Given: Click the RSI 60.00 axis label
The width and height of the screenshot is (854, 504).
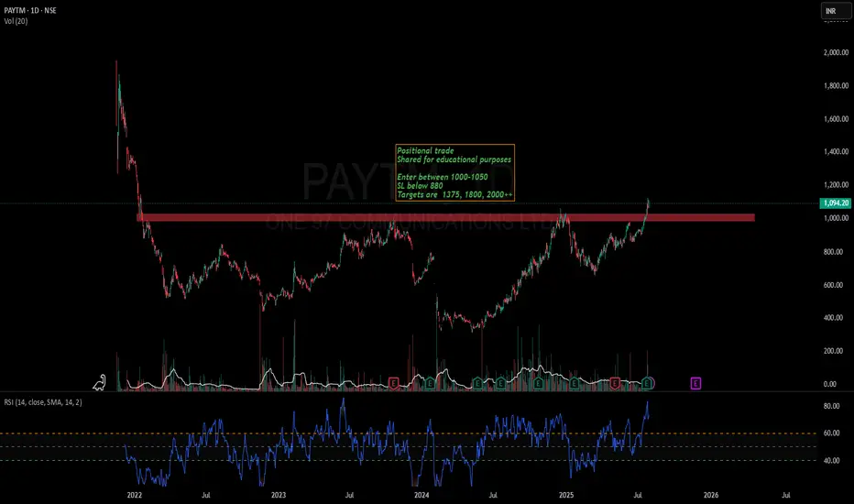Looking at the screenshot, I should [831, 433].
